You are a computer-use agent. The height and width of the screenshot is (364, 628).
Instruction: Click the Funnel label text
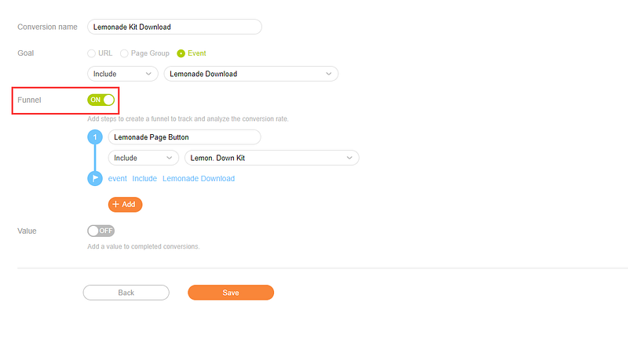pos(29,100)
